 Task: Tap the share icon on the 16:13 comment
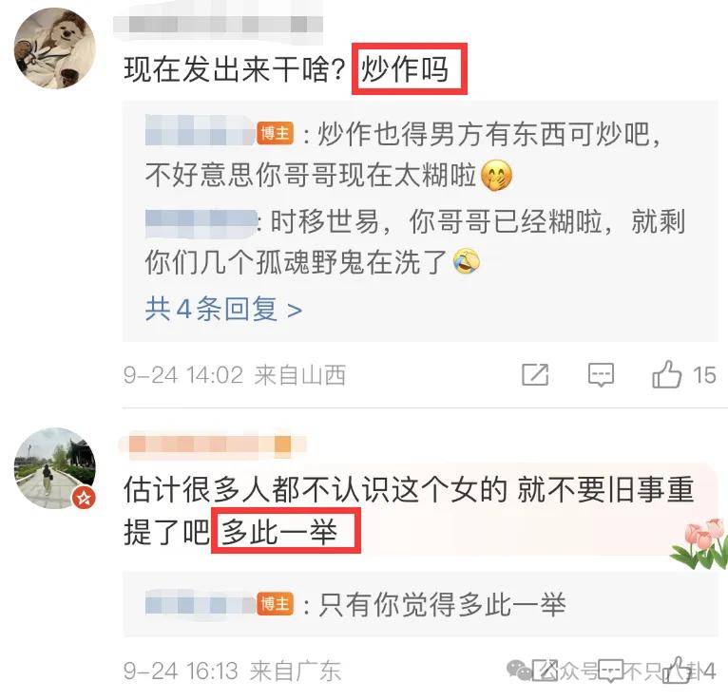pos(546,671)
